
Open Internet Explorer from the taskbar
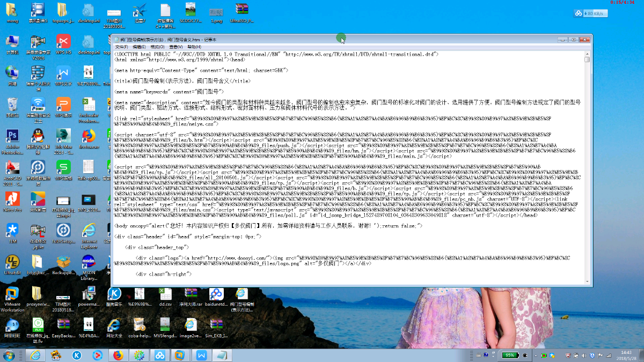coord(35,355)
